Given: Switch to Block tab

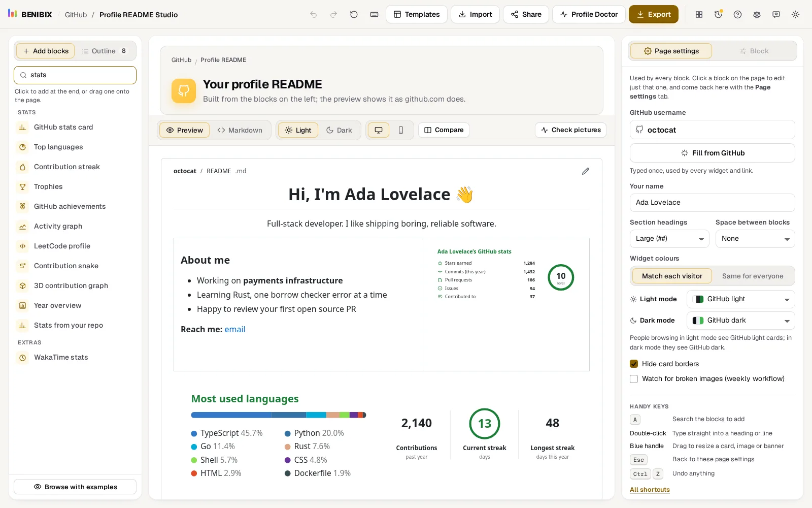Looking at the screenshot, I should (754, 51).
